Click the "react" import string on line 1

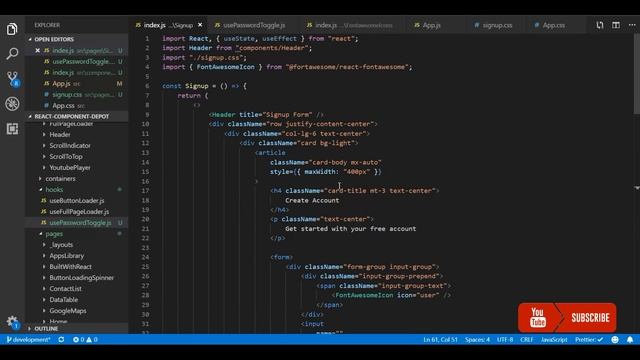click(341, 39)
